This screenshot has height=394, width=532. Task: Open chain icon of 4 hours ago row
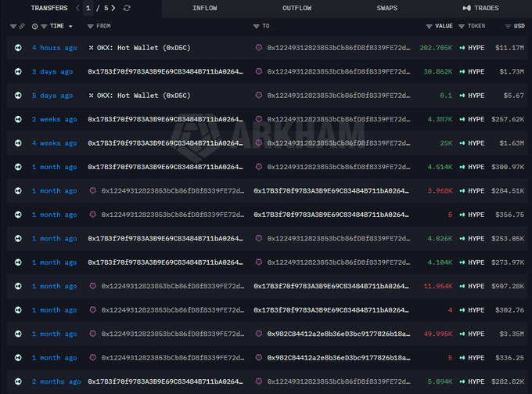tap(18, 48)
